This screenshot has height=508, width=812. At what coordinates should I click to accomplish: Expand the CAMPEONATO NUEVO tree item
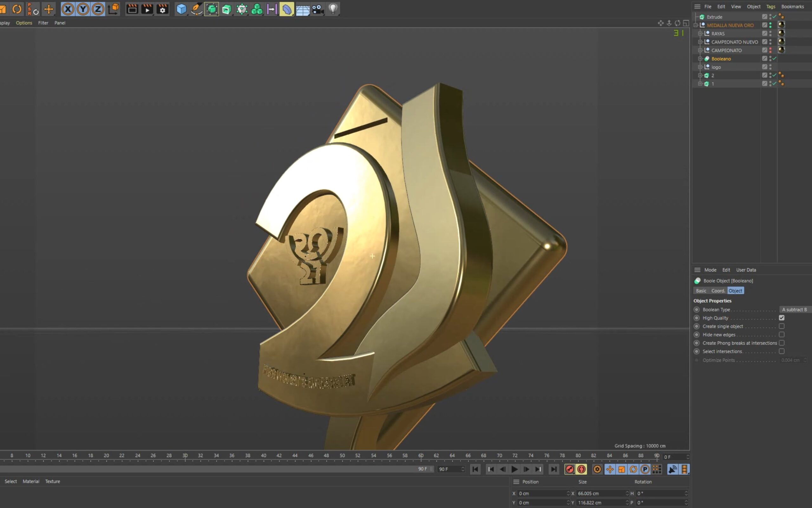[700, 42]
